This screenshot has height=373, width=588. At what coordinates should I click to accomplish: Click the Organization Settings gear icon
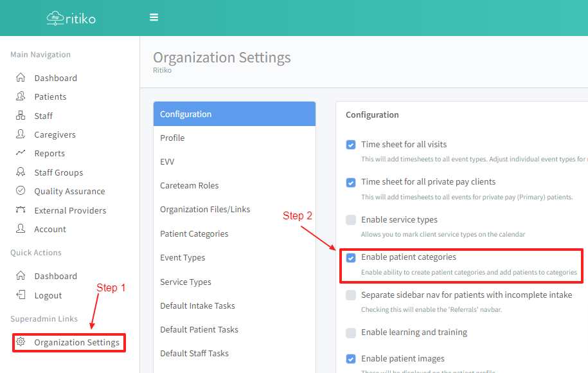[x=21, y=342]
